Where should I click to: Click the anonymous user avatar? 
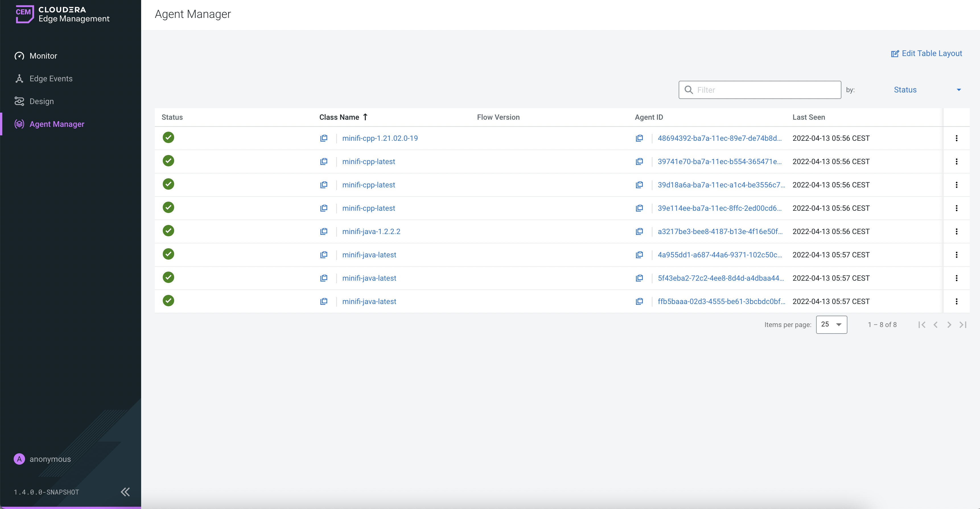19,459
